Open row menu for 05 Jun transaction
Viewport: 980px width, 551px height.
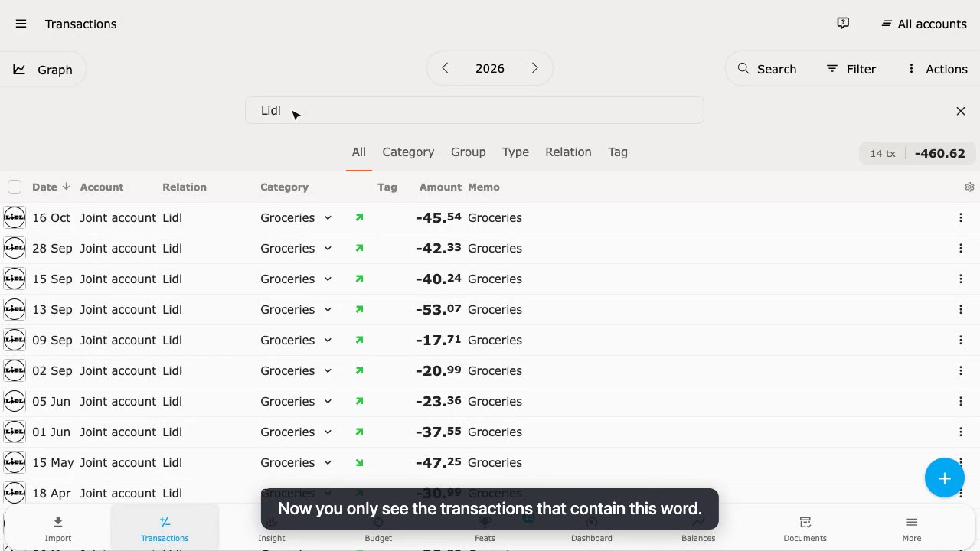(961, 401)
